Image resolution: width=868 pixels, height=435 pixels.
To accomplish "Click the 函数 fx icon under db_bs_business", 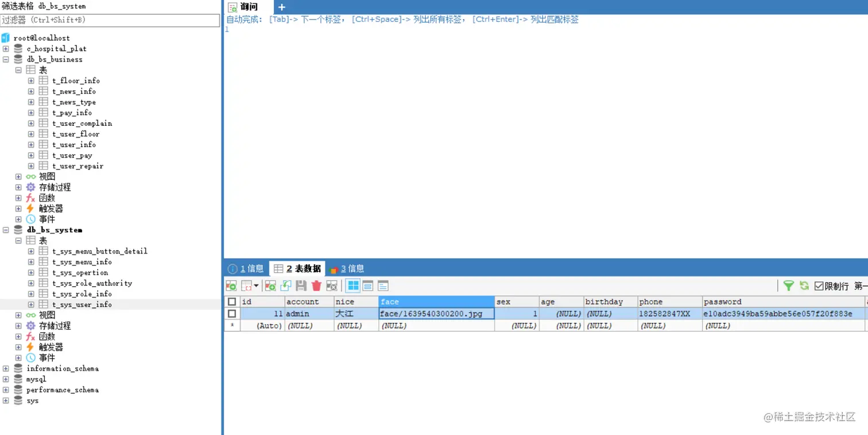I will (31, 198).
